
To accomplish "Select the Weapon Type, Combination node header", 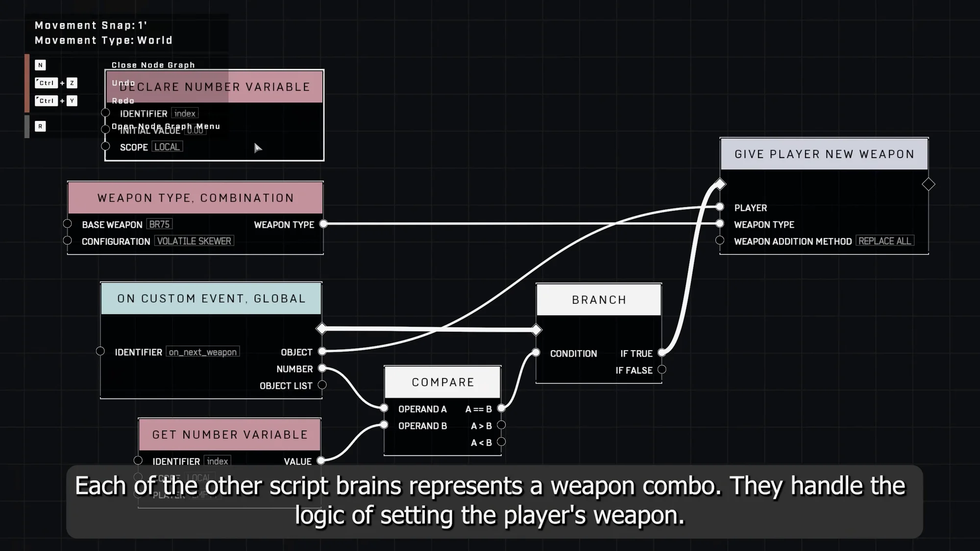I will coord(196,198).
